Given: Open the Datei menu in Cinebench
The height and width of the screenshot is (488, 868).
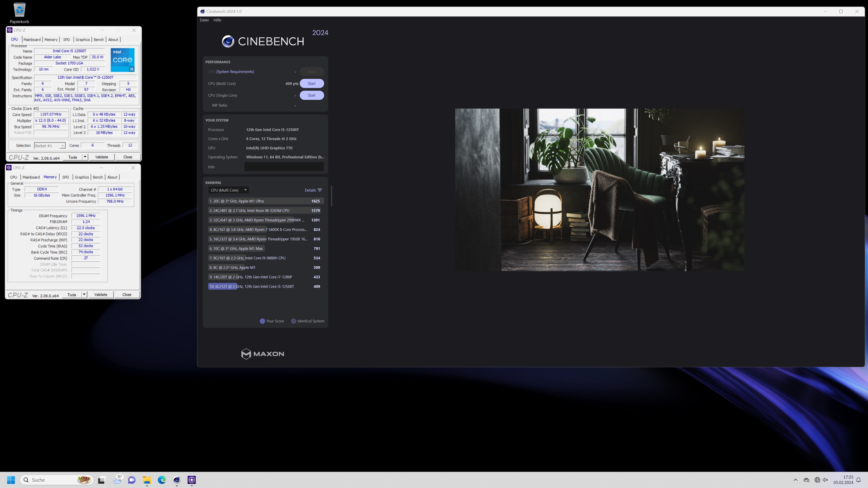Looking at the screenshot, I should 204,20.
